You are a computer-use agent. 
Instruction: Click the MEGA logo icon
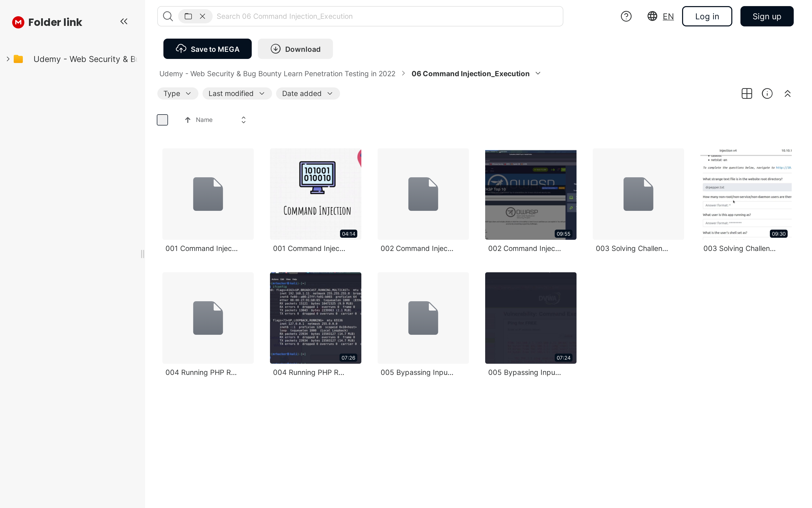(18, 22)
